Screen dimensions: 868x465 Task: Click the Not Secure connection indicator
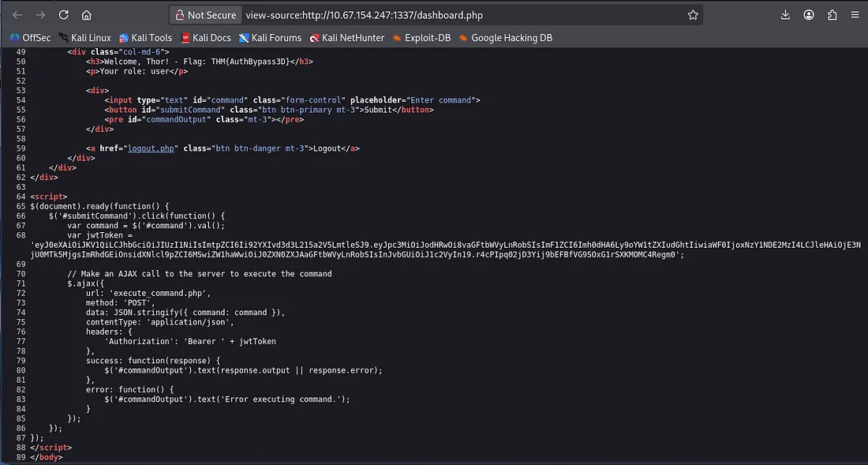tap(205, 15)
